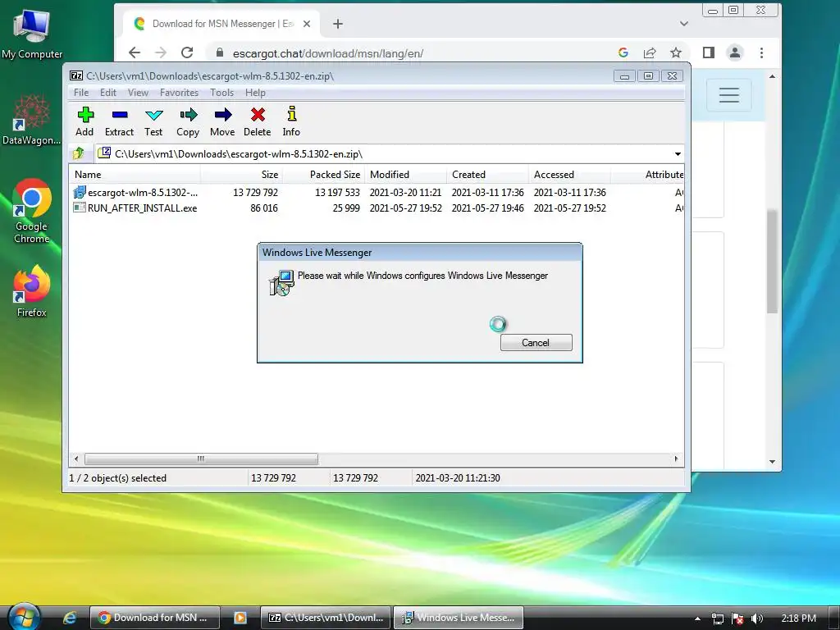Launch Google Chrome from the desktop
Viewport: 840px width, 630px height.
pos(32,211)
